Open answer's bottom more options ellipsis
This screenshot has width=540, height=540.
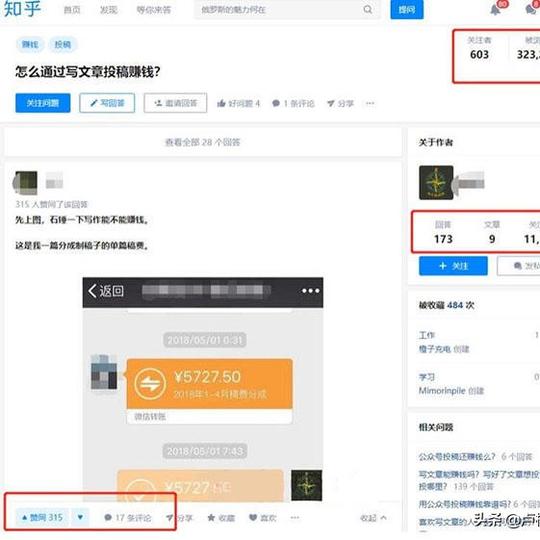[x=294, y=517]
